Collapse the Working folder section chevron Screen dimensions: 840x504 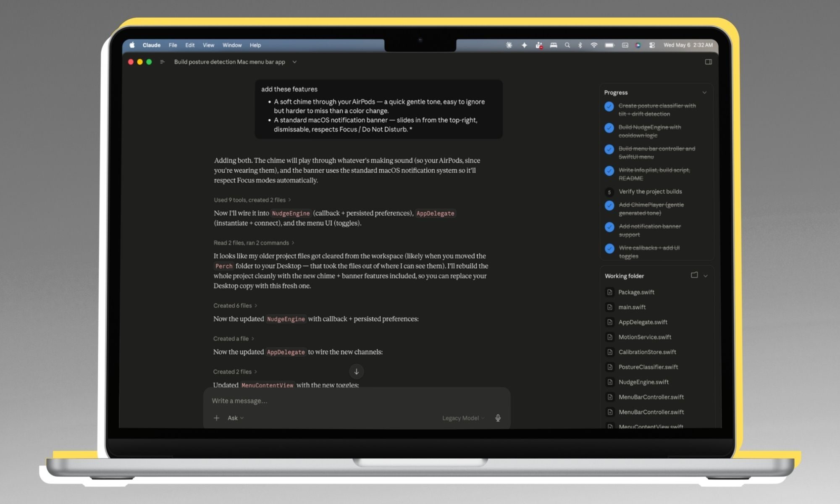(x=706, y=276)
